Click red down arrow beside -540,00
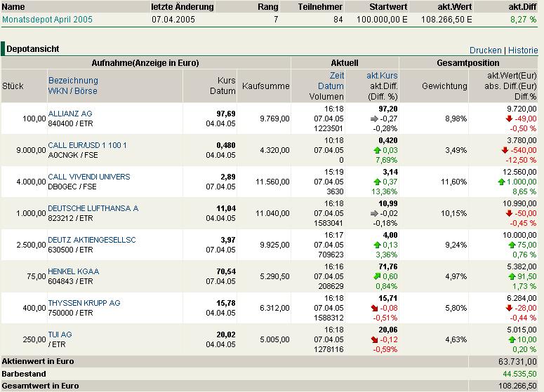The height and width of the screenshot is (392, 544). pyautogui.click(x=505, y=151)
